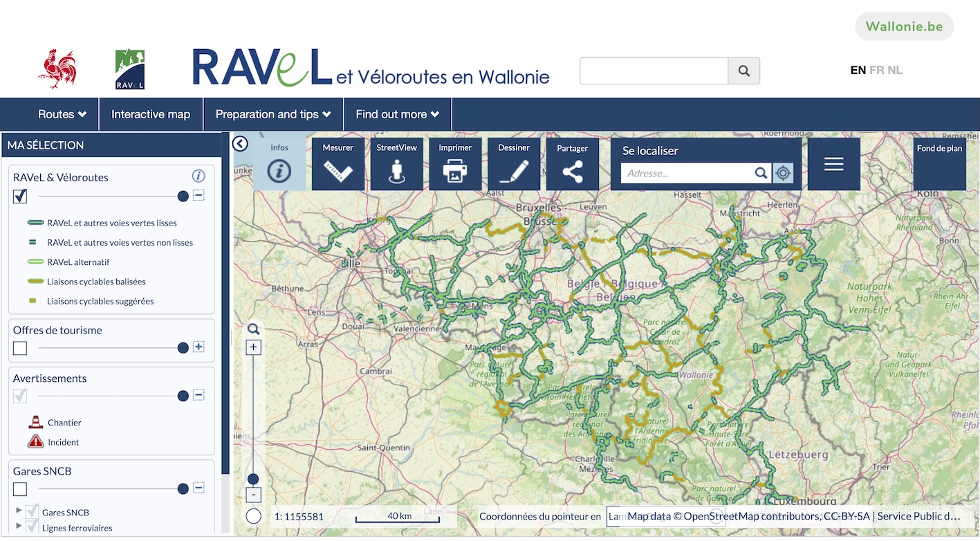Viewport: 980px width, 541px height.
Task: Click the Adresse input in Se localiser
Action: coord(687,173)
